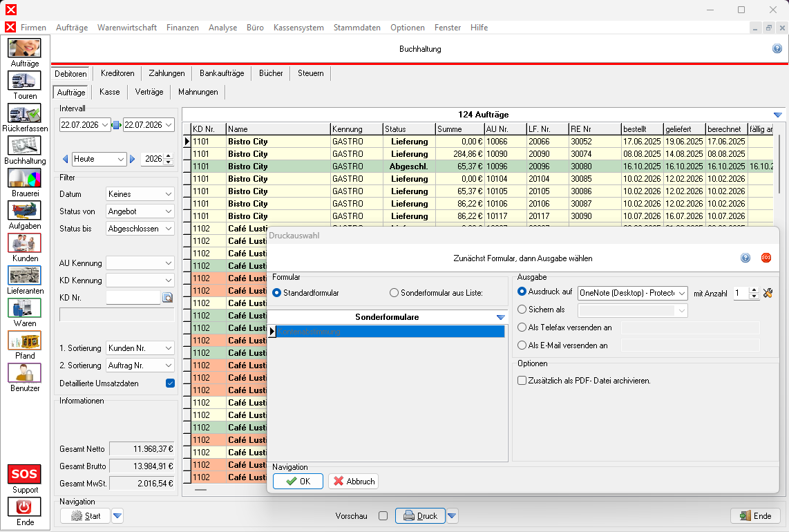Select Als Telefax versenden an option
Screen dimensions: 789x532
point(522,327)
